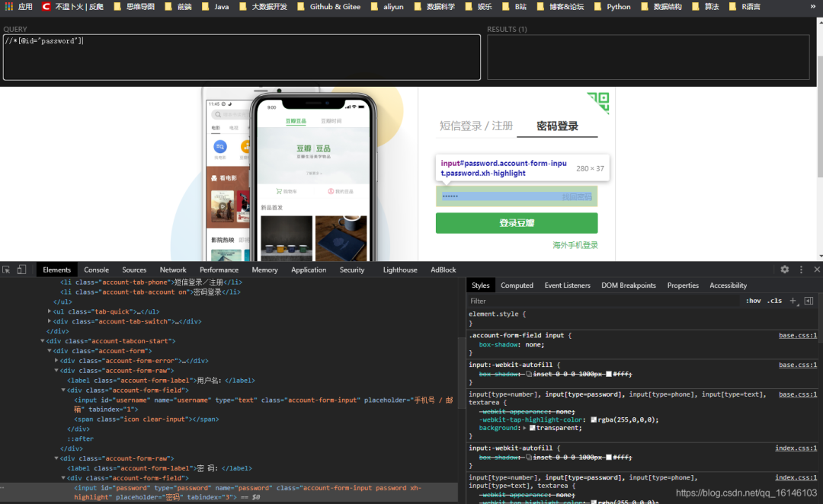This screenshot has height=504, width=823.
Task: Open the Python bookmark folder
Action: coord(612,7)
